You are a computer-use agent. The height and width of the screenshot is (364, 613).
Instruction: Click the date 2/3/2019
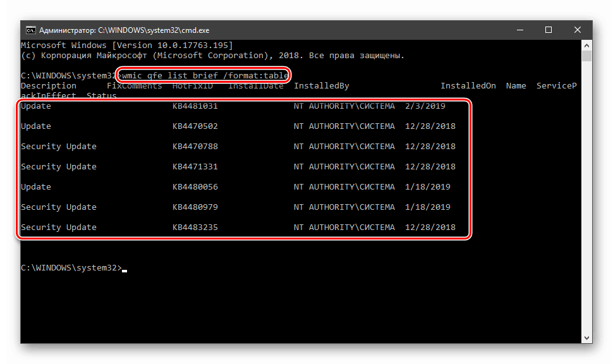click(x=425, y=106)
